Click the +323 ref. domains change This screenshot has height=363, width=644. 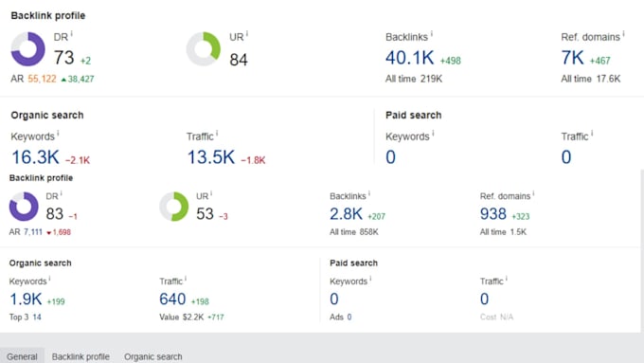tap(521, 216)
